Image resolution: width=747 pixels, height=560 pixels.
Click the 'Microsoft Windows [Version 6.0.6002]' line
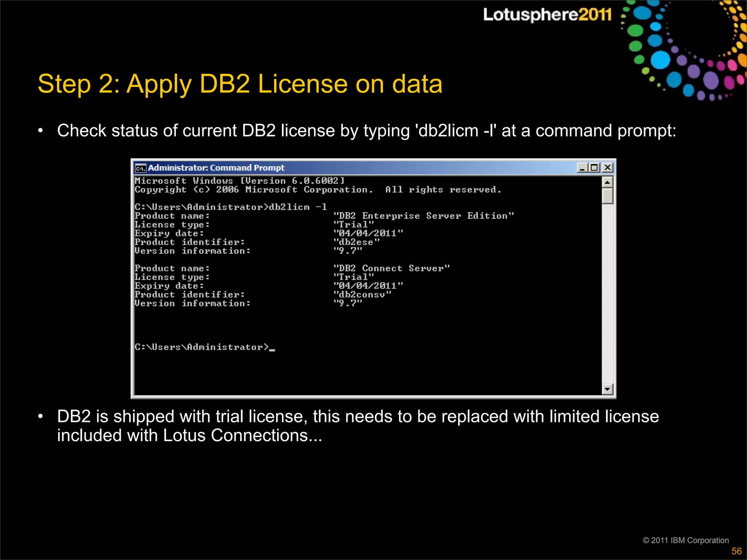240,181
